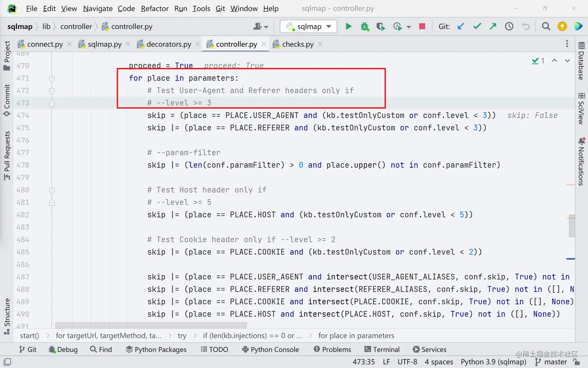Close the sqlmap.py editor tab
Screen dimensions: 588x368
coord(128,44)
